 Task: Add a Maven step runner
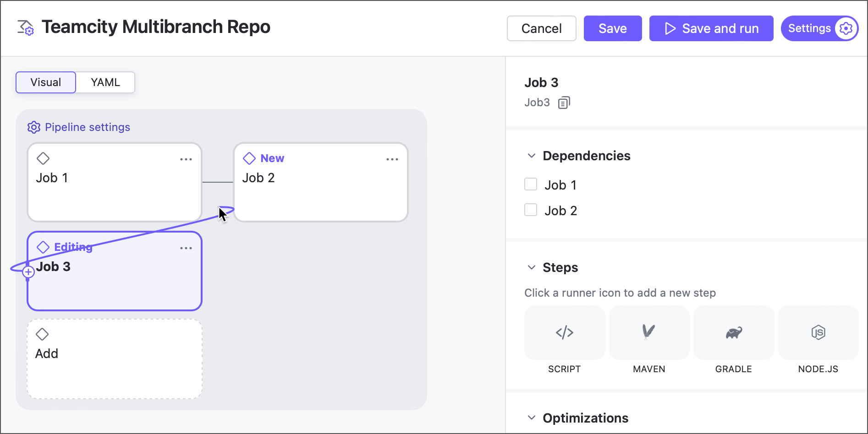click(x=649, y=333)
